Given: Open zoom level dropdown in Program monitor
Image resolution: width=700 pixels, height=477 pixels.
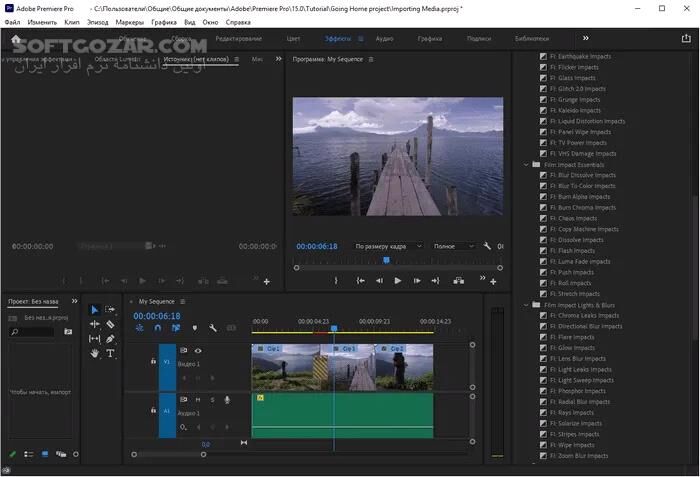Looking at the screenshot, I should [388, 246].
